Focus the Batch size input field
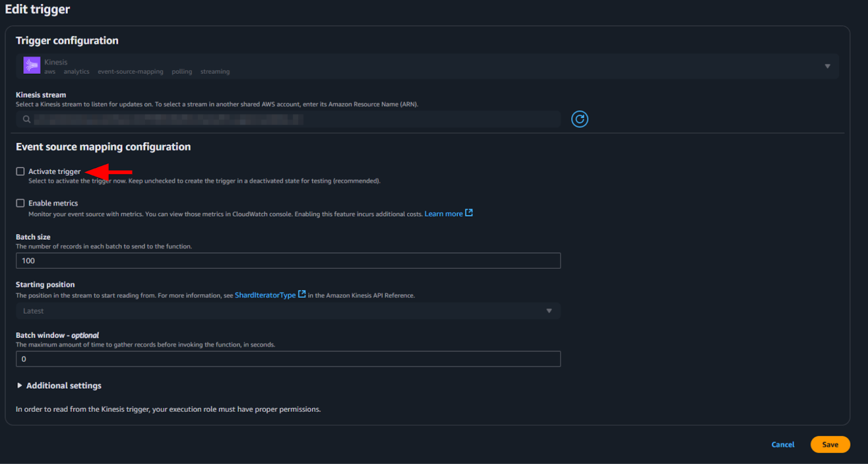868x464 pixels. [x=288, y=260]
